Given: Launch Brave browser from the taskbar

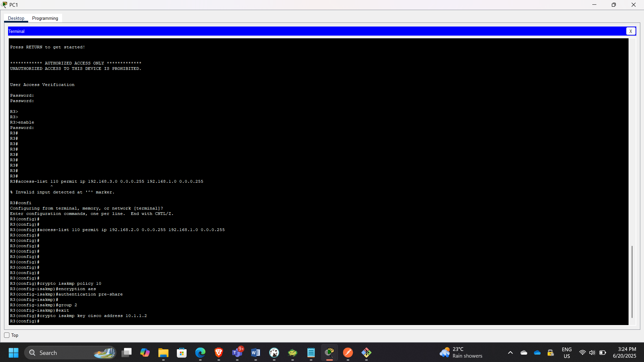Looking at the screenshot, I should (x=219, y=353).
